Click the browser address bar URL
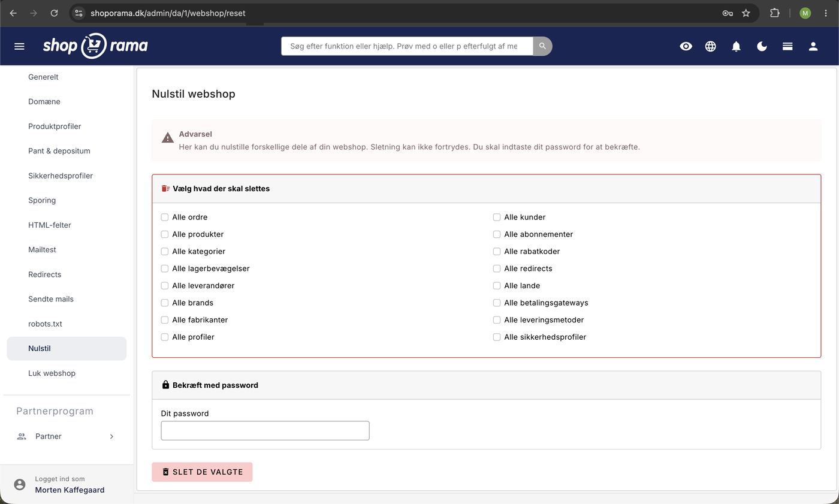The image size is (839, 504). coord(168,13)
